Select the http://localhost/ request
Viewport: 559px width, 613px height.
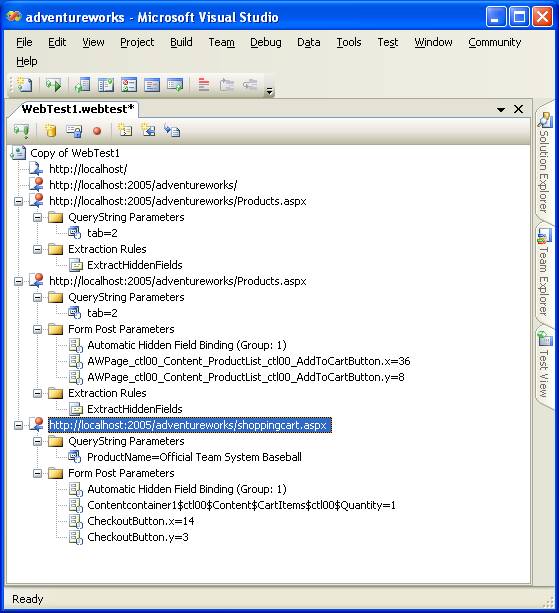[88, 169]
